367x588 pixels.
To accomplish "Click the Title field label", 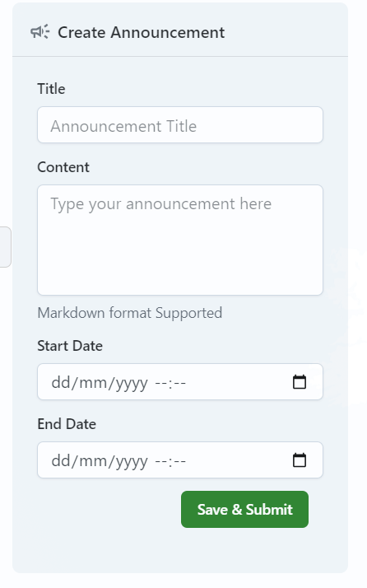I will tap(51, 89).
